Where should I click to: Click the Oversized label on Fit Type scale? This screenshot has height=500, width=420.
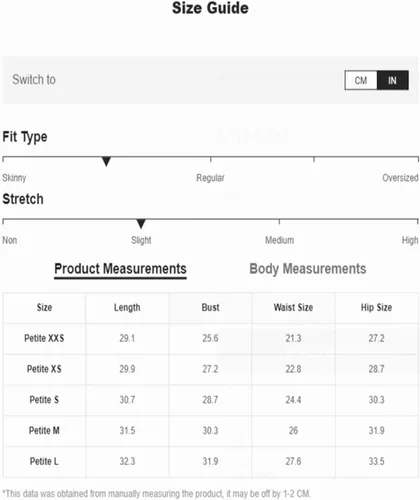coord(400,178)
